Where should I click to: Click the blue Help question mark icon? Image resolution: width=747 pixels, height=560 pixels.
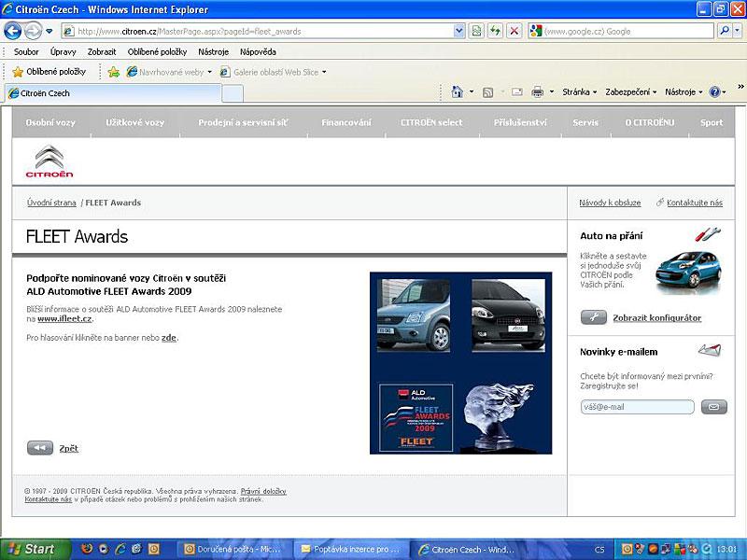pos(714,91)
